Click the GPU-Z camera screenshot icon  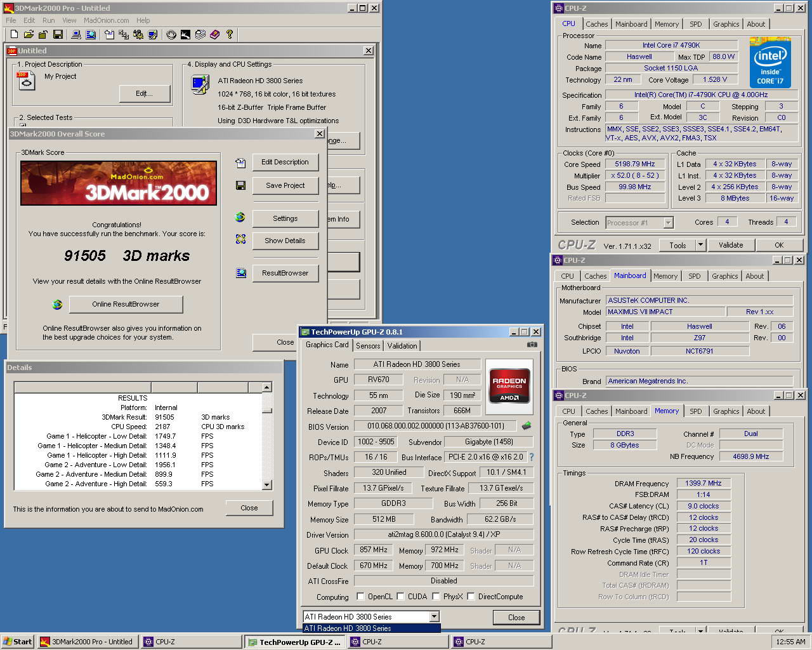(x=532, y=345)
